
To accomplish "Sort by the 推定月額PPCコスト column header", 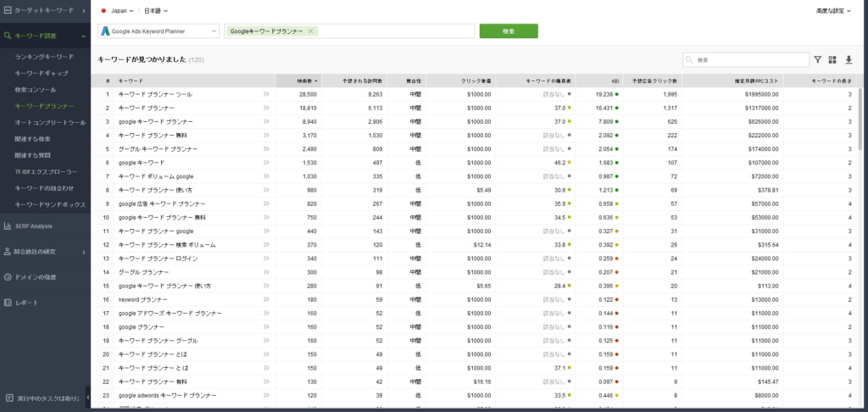I will tap(733, 81).
